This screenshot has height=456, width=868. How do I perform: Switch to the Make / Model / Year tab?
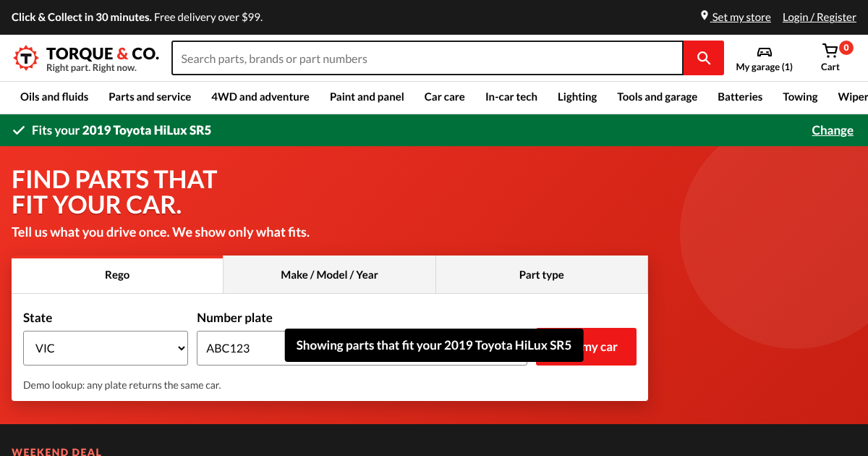tap(329, 275)
